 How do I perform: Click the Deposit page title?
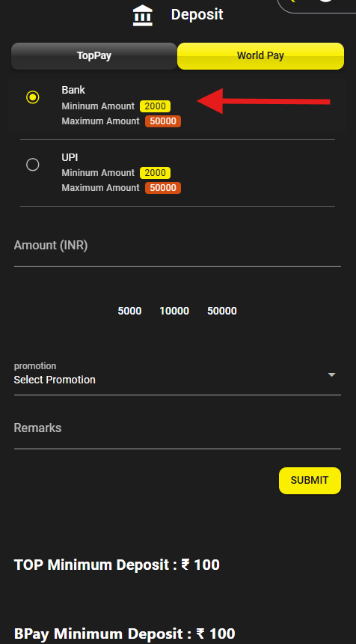pyautogui.click(x=197, y=15)
